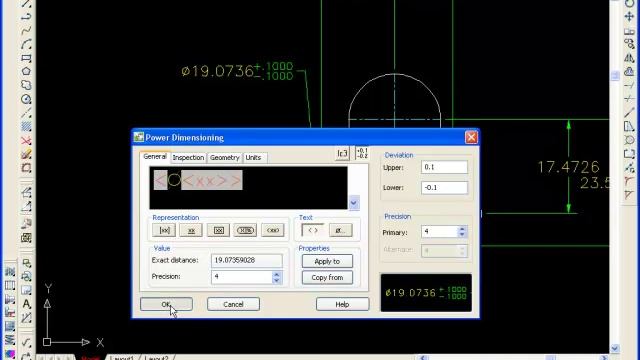Click the vertical scrollbar down arrow
The width and height of the screenshot is (640, 360).
615,348
